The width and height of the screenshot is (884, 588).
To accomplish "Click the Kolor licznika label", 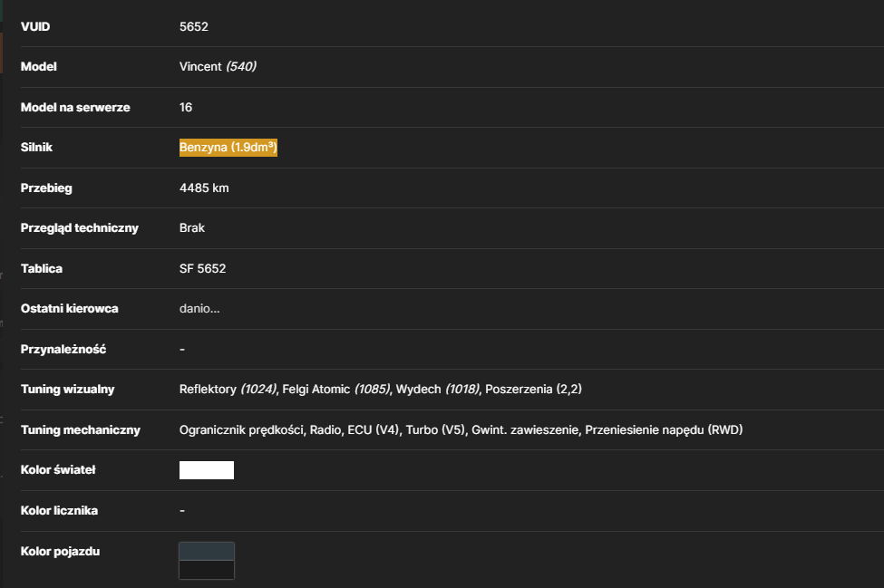I will pos(59,510).
